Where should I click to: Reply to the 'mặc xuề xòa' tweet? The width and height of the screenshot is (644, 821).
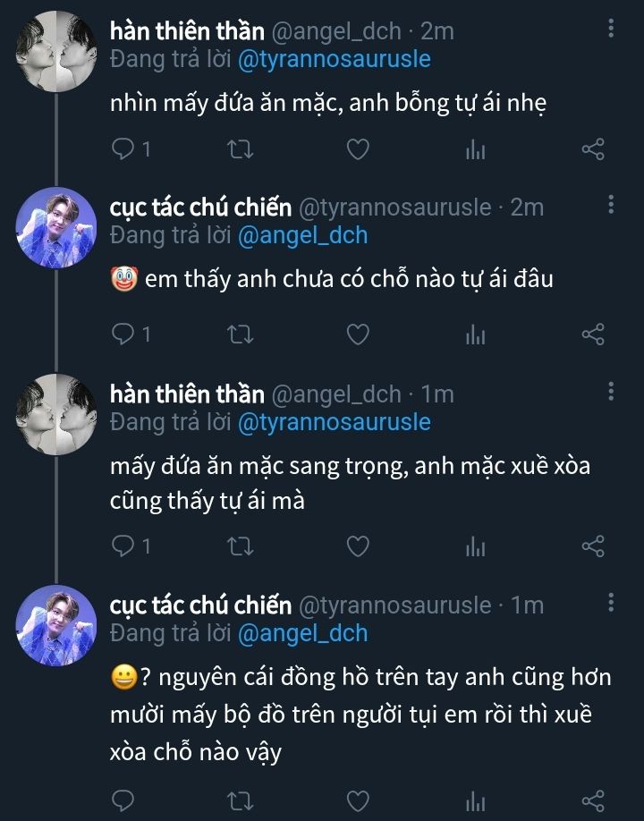[123, 546]
